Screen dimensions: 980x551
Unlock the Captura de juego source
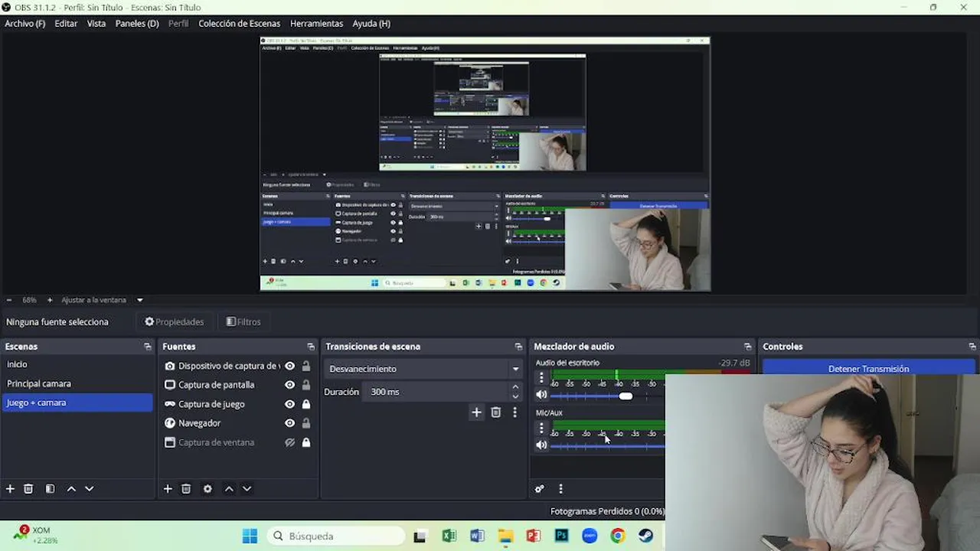point(306,404)
